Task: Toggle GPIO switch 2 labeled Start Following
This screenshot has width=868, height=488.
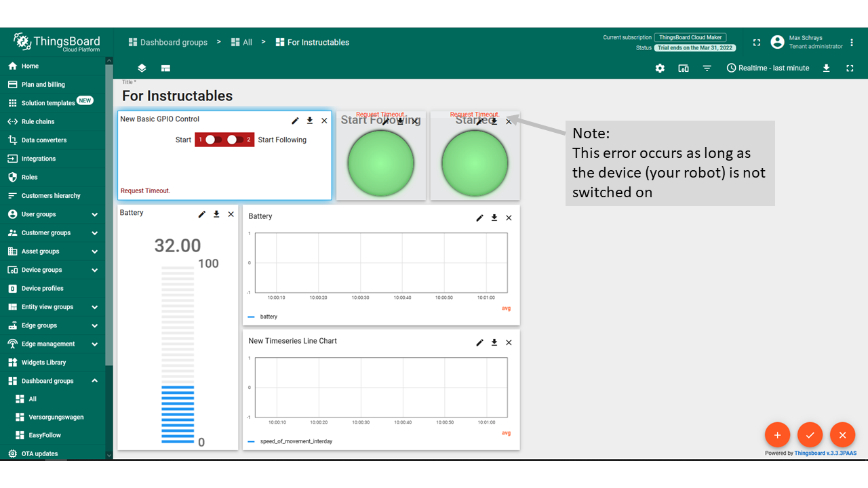Action: 235,140
